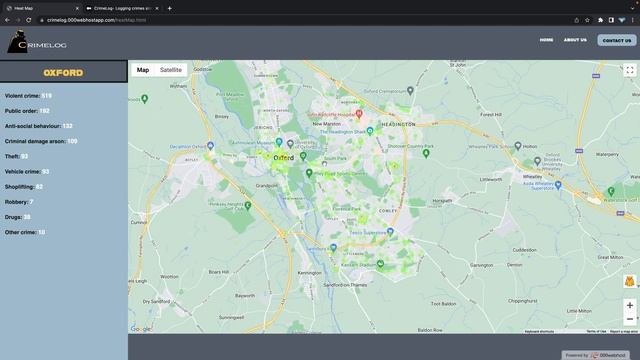This screenshot has width=640, height=360.
Task: Click the share page icon in address bar
Action: pos(576,20)
